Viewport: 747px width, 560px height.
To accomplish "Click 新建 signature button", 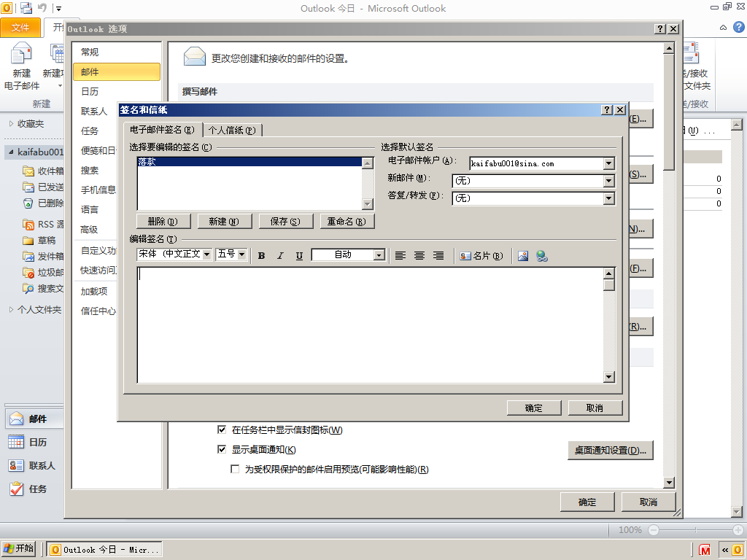I will [x=224, y=222].
